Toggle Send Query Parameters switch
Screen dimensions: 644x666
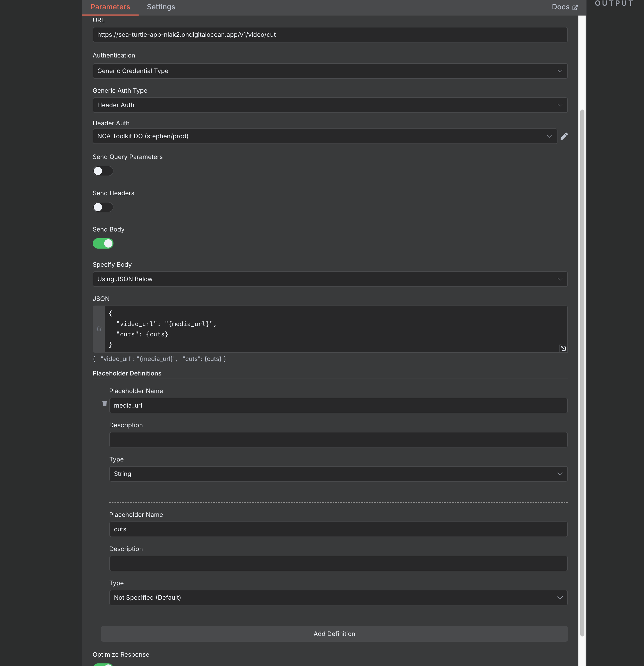103,171
